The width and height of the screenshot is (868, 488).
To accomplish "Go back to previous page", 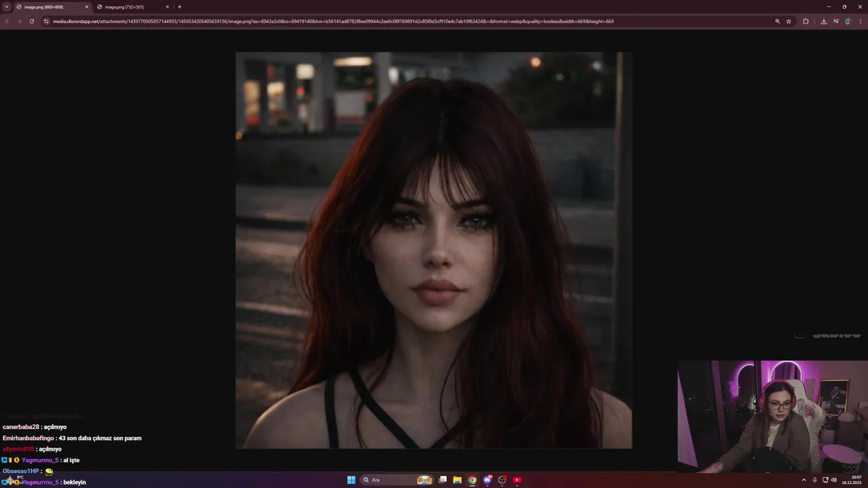I will coord(7,21).
